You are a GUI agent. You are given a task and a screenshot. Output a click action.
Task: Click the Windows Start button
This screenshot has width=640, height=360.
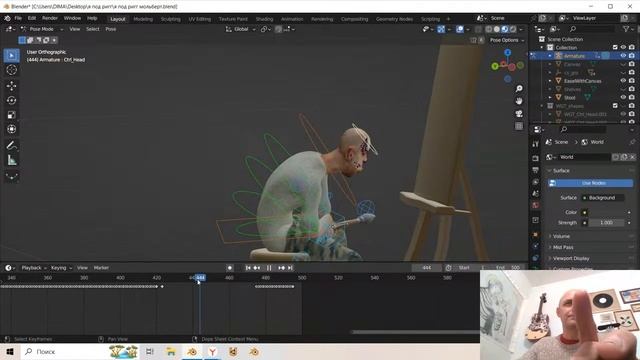[10, 351]
